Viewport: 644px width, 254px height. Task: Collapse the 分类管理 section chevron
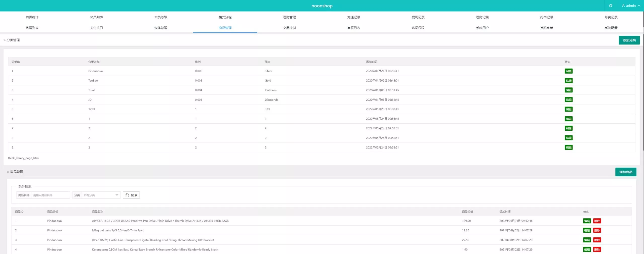[x=5, y=40]
